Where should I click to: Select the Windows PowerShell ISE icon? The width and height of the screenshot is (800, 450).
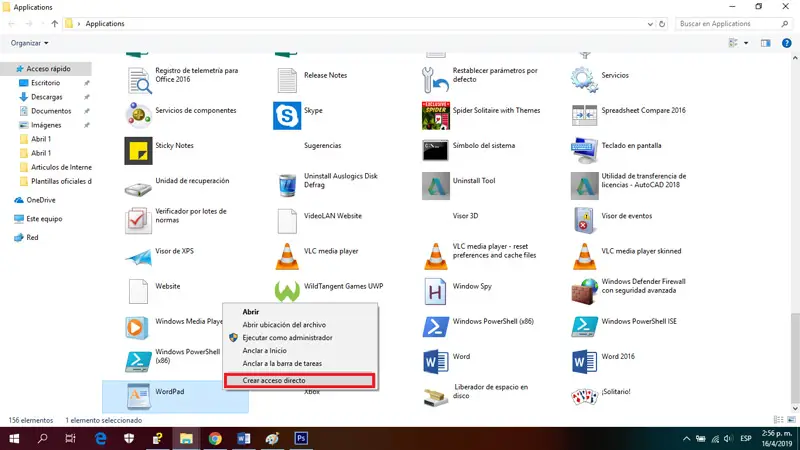coord(584,327)
